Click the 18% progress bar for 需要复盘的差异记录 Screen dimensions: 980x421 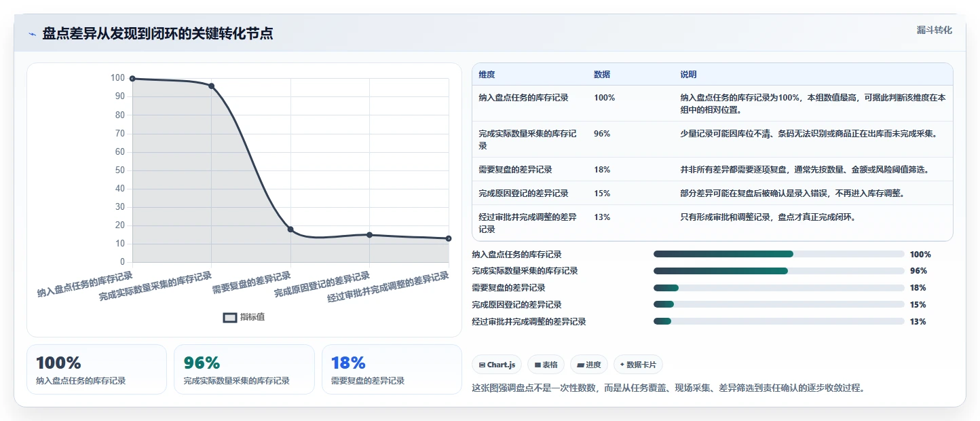[x=778, y=288]
